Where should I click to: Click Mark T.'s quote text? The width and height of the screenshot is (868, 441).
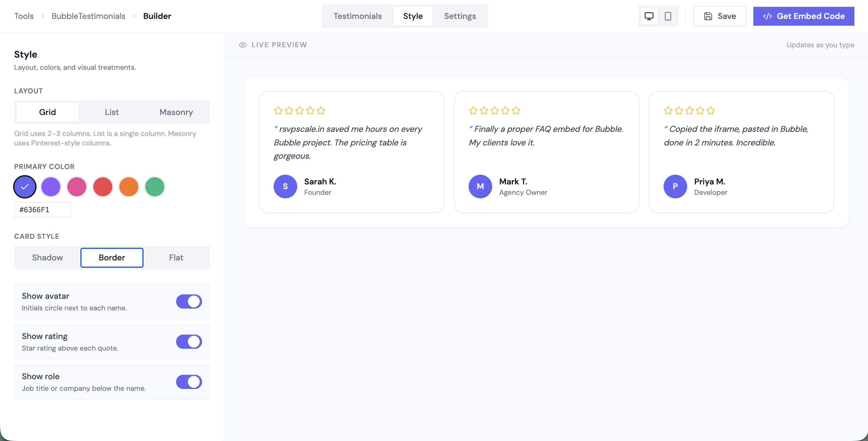pos(546,136)
